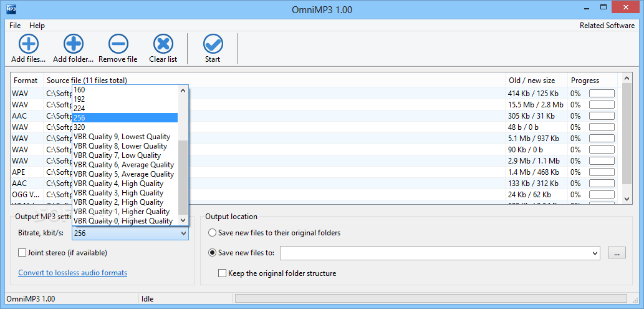Click the Idle status bar entry

point(148,299)
